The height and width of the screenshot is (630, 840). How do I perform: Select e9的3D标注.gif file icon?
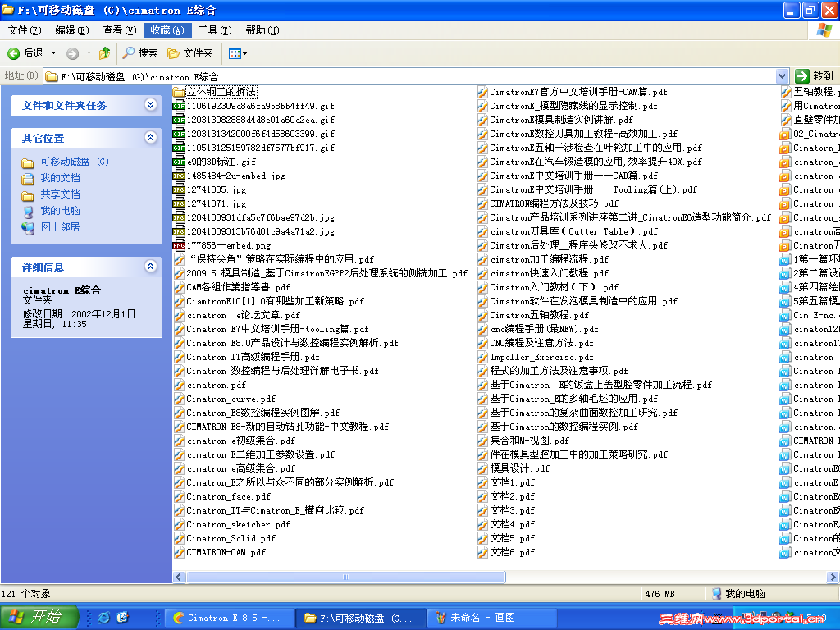pyautogui.click(x=178, y=162)
